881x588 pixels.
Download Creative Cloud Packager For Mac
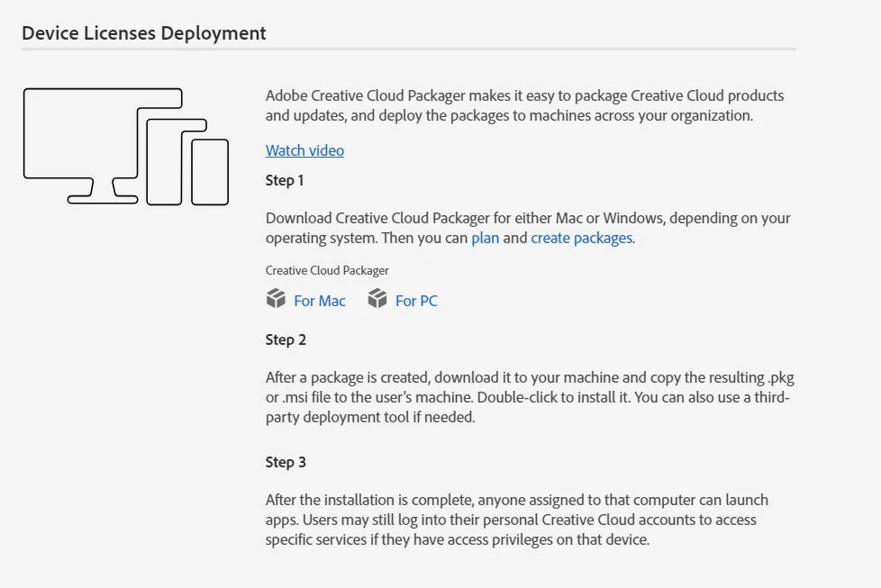[x=319, y=301]
